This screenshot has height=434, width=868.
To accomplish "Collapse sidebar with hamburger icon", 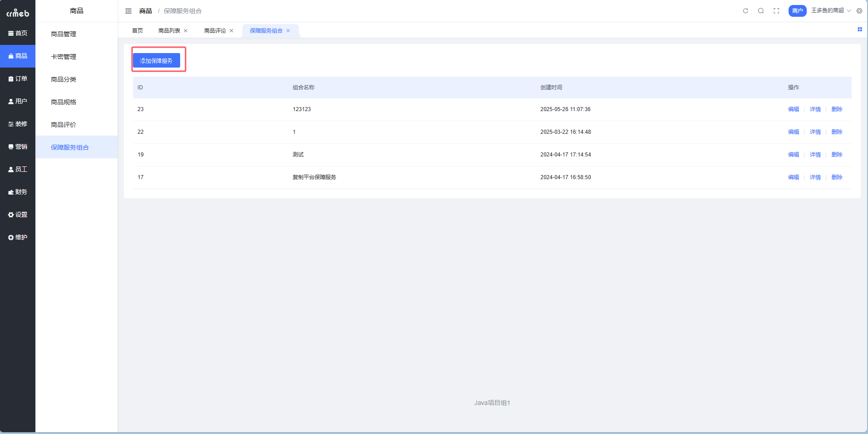I will tap(128, 11).
